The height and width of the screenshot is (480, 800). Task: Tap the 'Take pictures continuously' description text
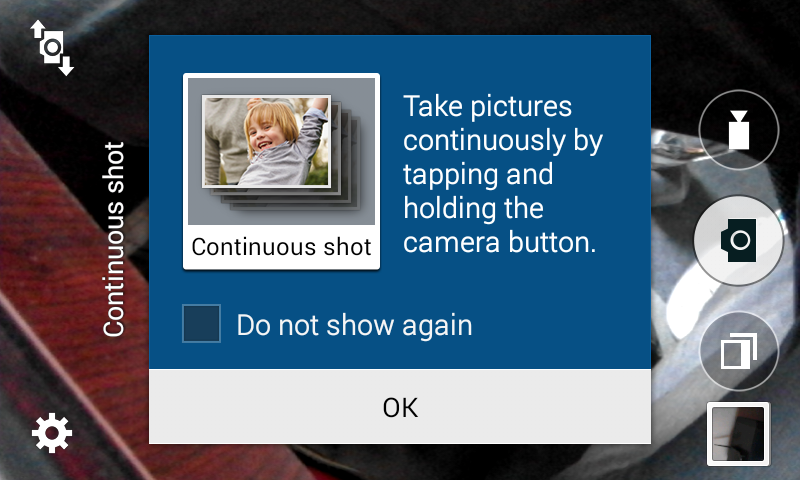point(503,174)
